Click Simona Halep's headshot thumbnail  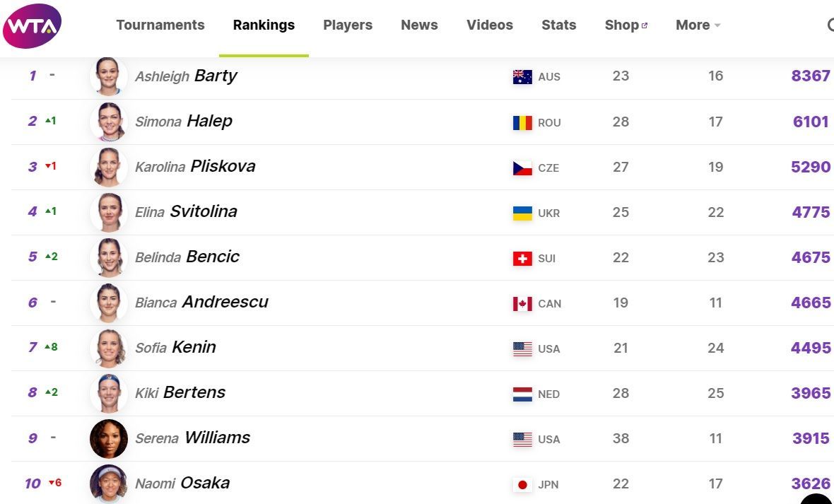coord(109,122)
